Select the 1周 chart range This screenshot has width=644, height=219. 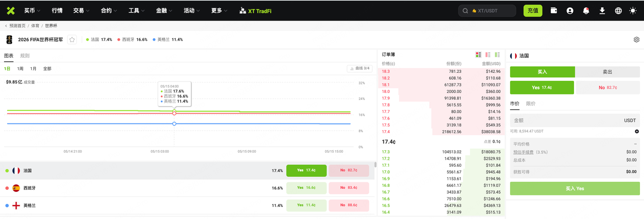20,69
